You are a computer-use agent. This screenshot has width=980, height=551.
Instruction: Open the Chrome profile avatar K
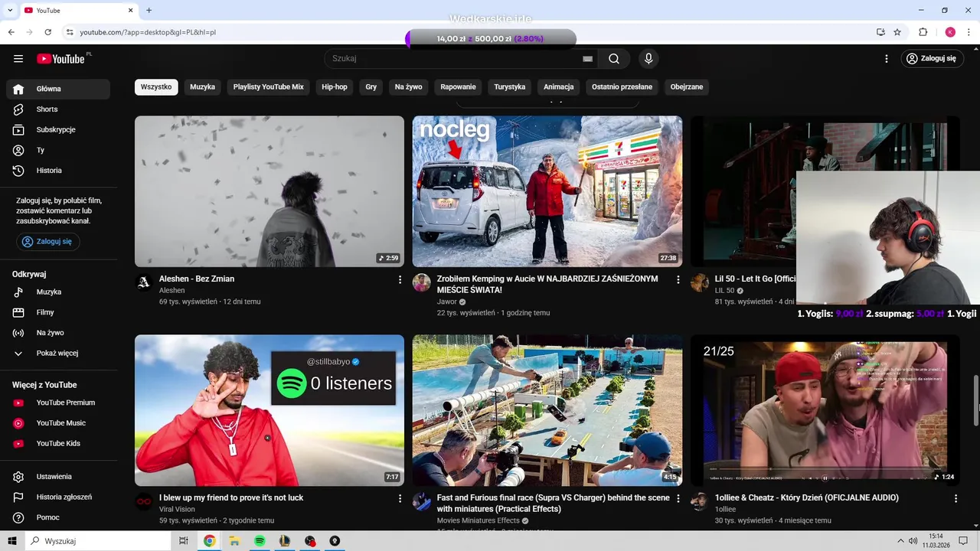tap(950, 32)
